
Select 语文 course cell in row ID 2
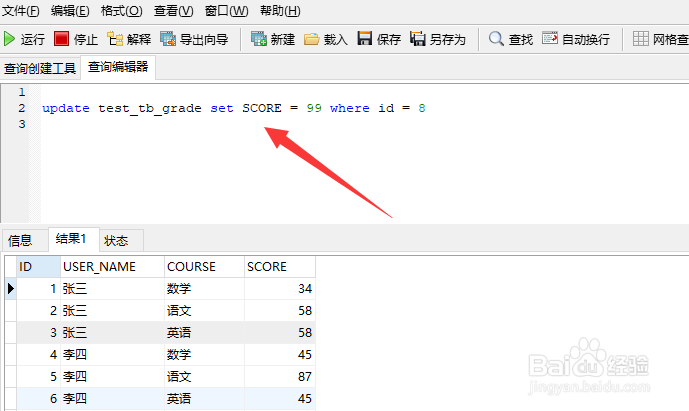pos(204,310)
